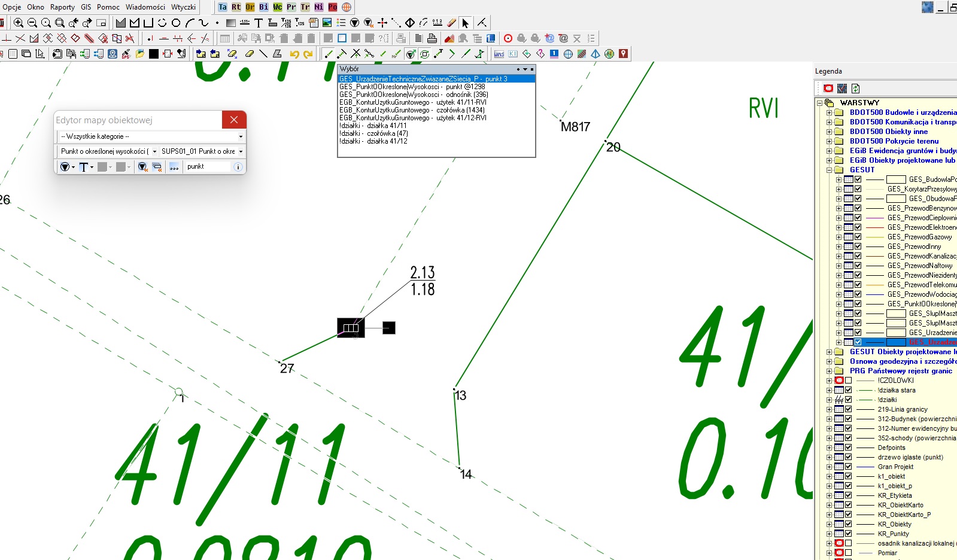Select the arc drawing tool
The width and height of the screenshot is (957, 560).
coord(190,23)
